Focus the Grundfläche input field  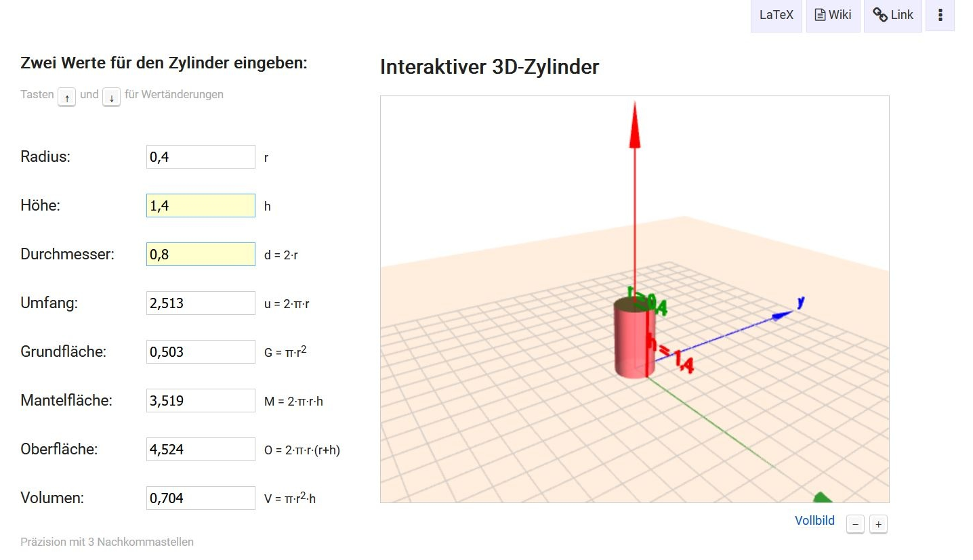click(201, 352)
